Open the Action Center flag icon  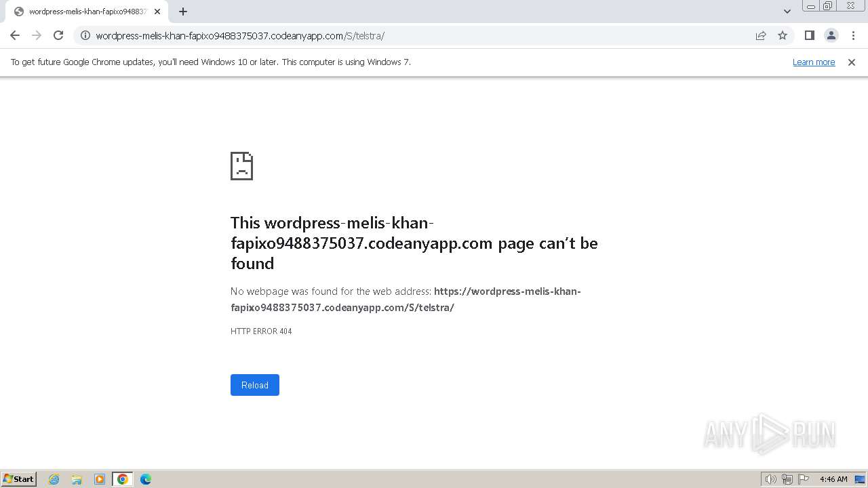point(804,479)
